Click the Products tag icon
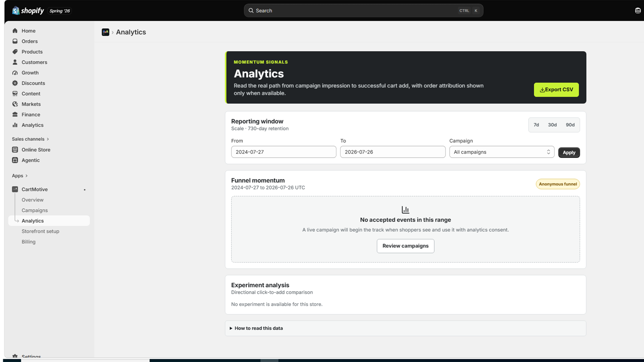 pyautogui.click(x=15, y=51)
